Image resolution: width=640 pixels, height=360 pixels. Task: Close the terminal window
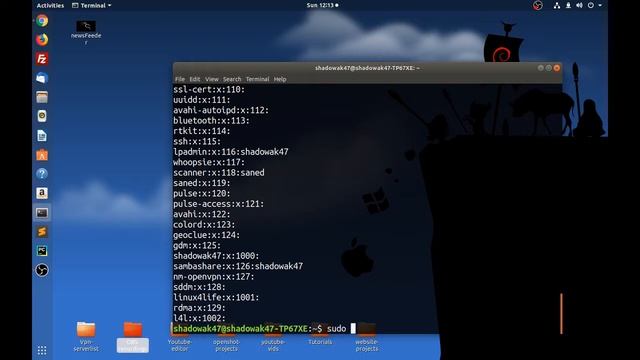pyautogui.click(x=557, y=68)
